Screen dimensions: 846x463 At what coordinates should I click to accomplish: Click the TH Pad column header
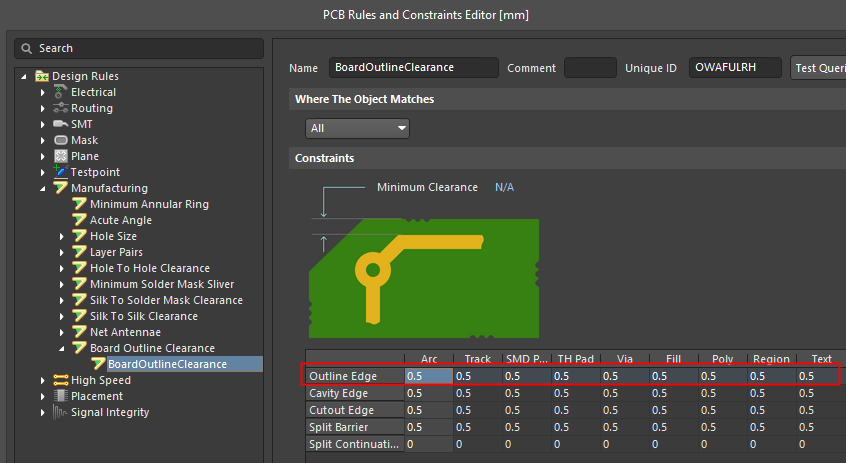[x=576, y=358]
